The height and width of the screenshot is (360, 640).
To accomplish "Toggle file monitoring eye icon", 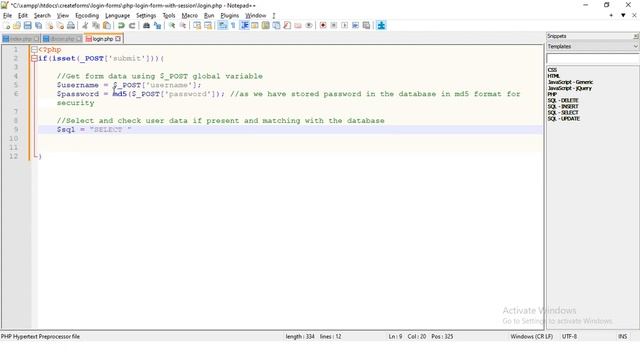I will [309, 25].
